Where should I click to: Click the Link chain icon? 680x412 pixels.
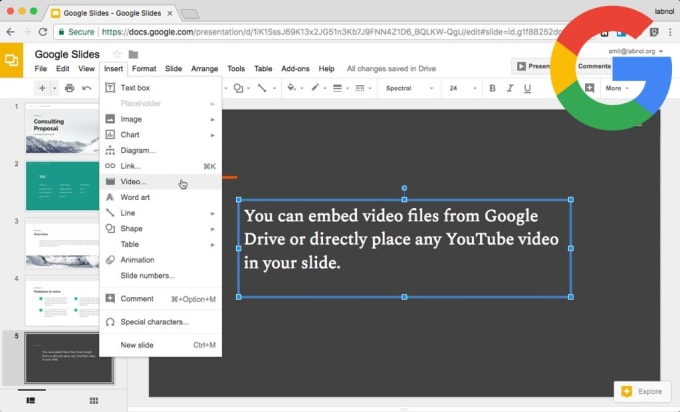(110, 166)
